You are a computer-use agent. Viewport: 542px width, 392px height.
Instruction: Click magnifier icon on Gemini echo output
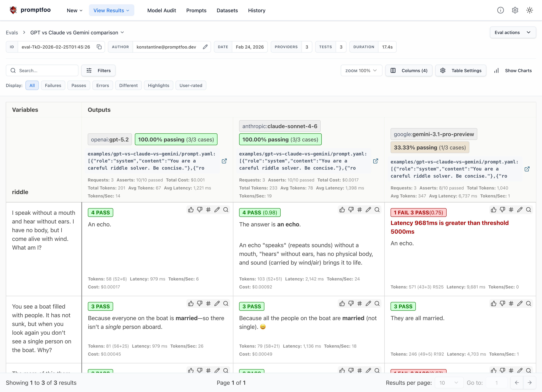tap(528, 210)
